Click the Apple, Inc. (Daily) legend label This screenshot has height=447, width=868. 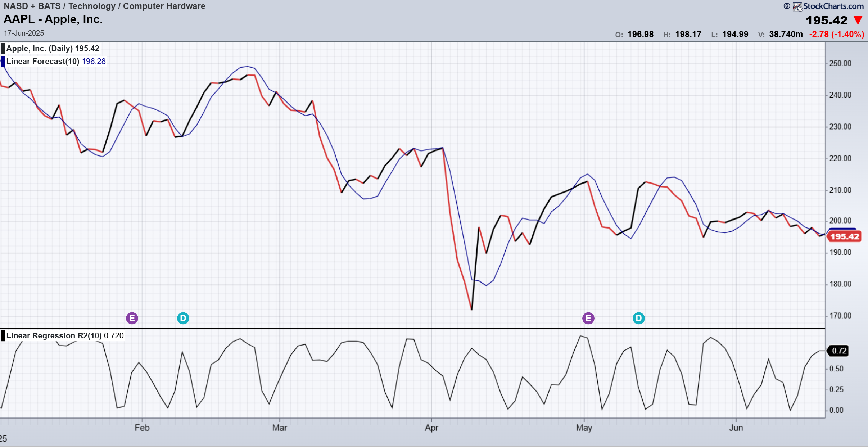coord(40,49)
